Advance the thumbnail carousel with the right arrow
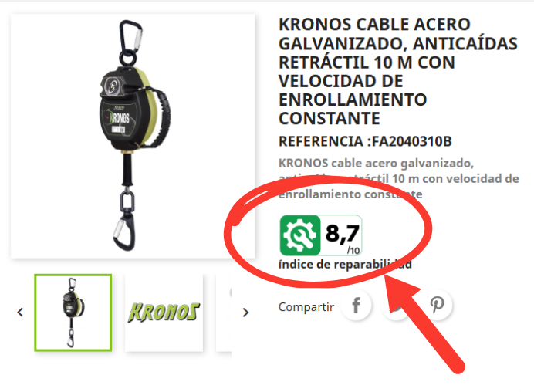The width and height of the screenshot is (534, 392). 245,313
